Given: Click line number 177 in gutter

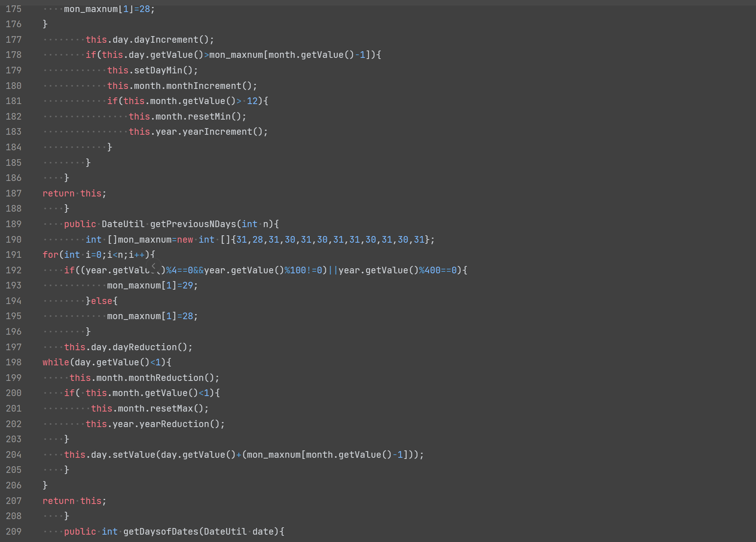Looking at the screenshot, I should pos(14,40).
